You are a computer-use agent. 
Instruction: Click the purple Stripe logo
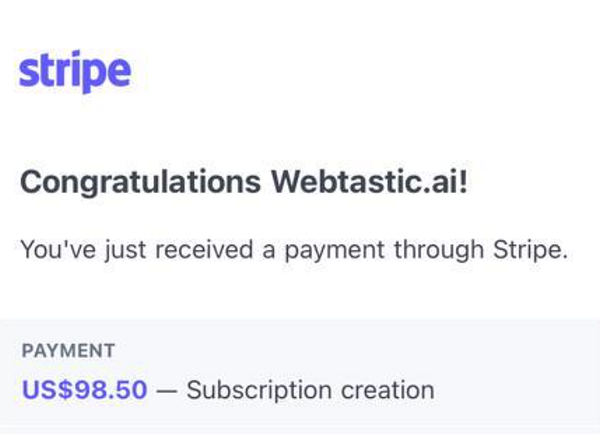click(75, 72)
